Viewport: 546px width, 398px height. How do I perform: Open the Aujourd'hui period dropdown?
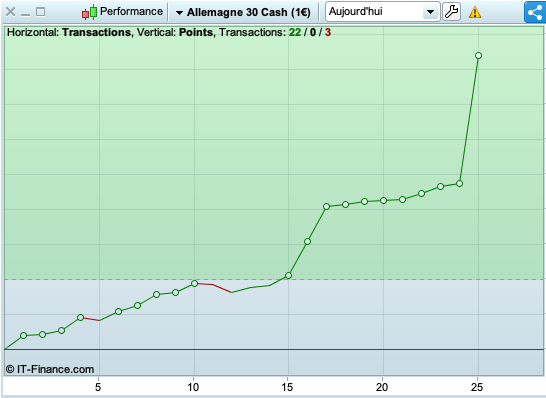tap(383, 11)
